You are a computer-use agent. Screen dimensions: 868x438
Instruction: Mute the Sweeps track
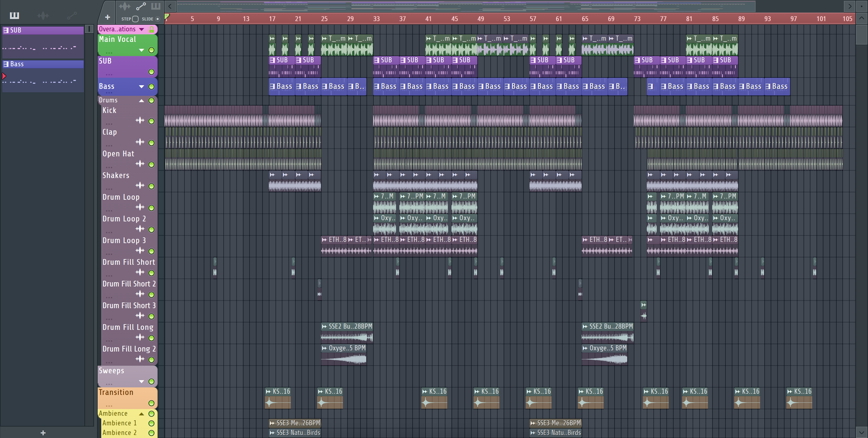point(152,381)
